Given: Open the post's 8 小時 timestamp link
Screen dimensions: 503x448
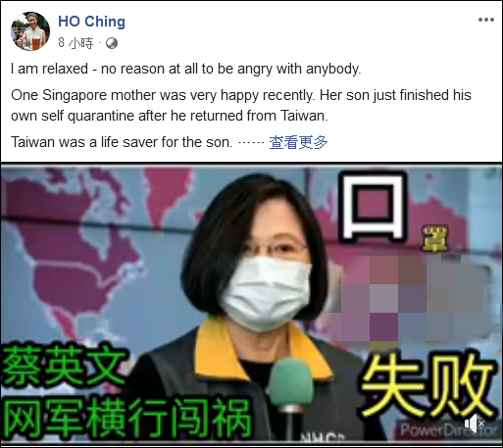Looking at the screenshot, I should (x=75, y=43).
